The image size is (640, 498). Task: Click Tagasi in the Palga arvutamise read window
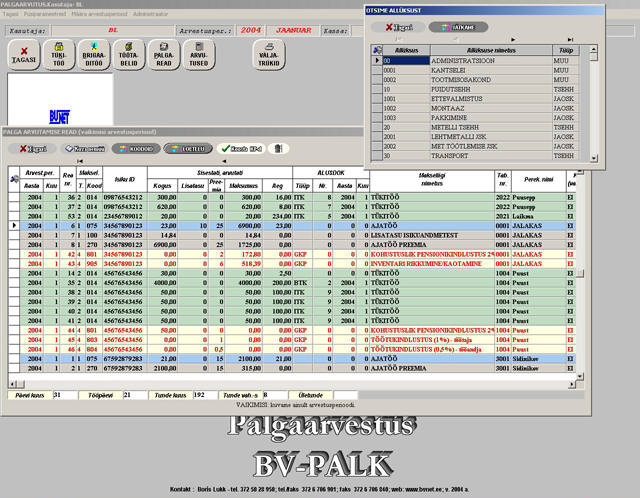click(x=33, y=149)
